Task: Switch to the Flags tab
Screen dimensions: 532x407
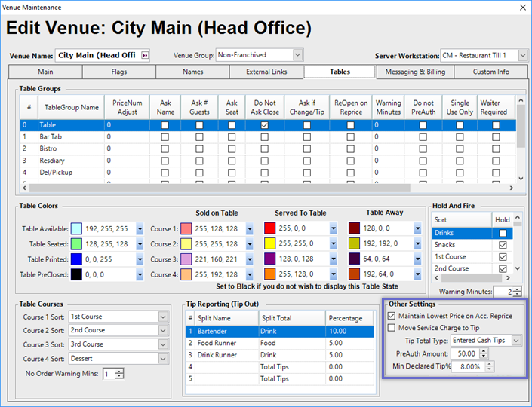Action: click(118, 72)
